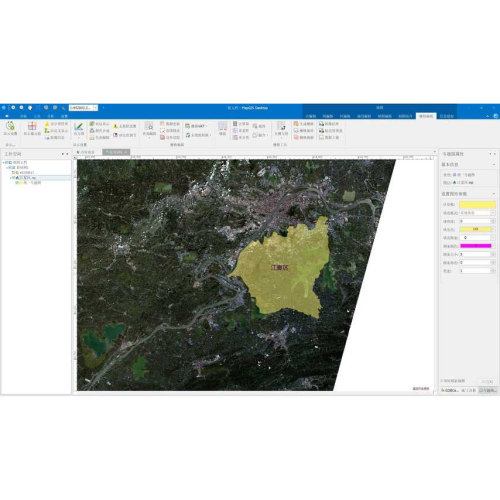Click the dark red square icon in ribbon
This screenshot has width=500, height=500.
pyautogui.click(x=115, y=135)
